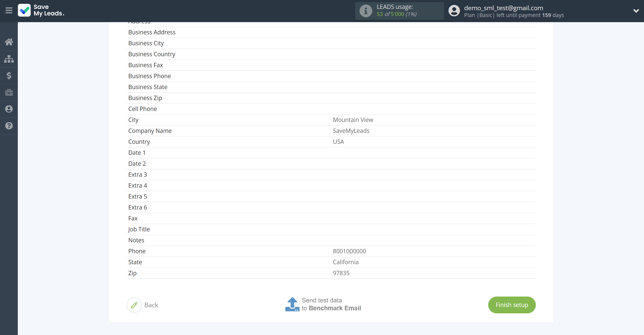Viewport: 644px width, 335px height.
Task: Click the LEADS usage info icon
Action: click(x=366, y=11)
